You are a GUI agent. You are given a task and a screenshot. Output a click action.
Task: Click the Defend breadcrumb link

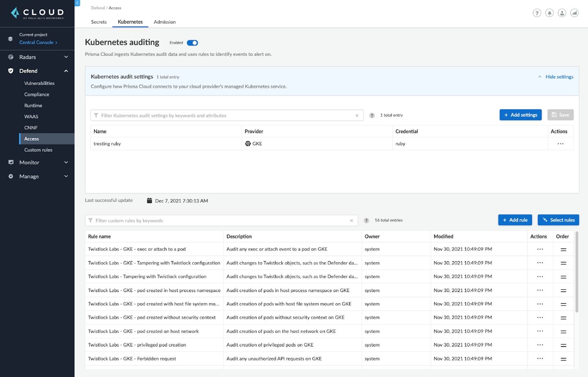pyautogui.click(x=98, y=8)
